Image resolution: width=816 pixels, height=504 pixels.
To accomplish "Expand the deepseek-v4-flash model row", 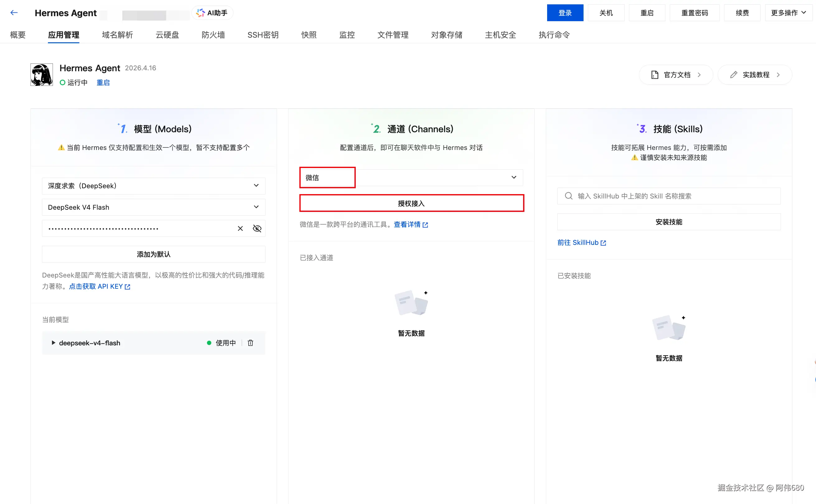I will click(53, 343).
